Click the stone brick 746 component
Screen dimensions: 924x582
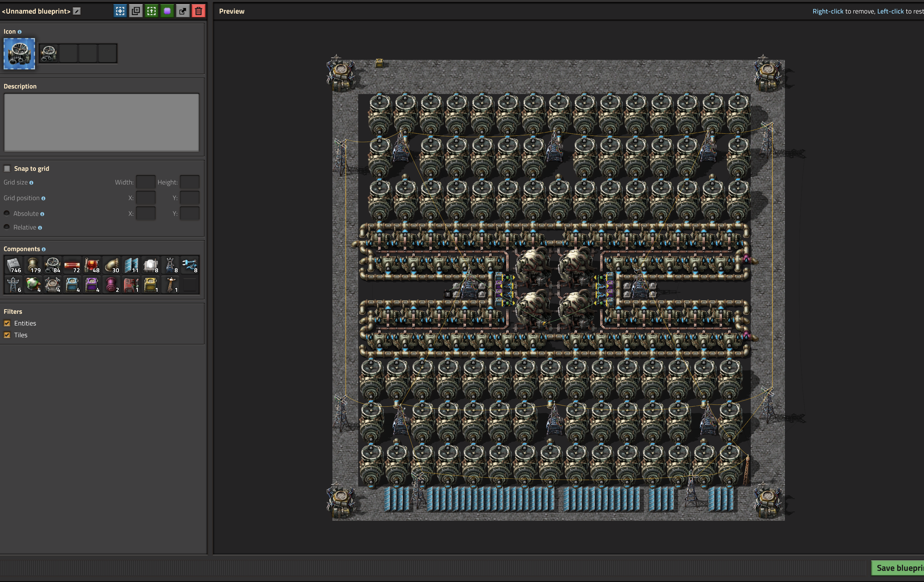pos(13,265)
